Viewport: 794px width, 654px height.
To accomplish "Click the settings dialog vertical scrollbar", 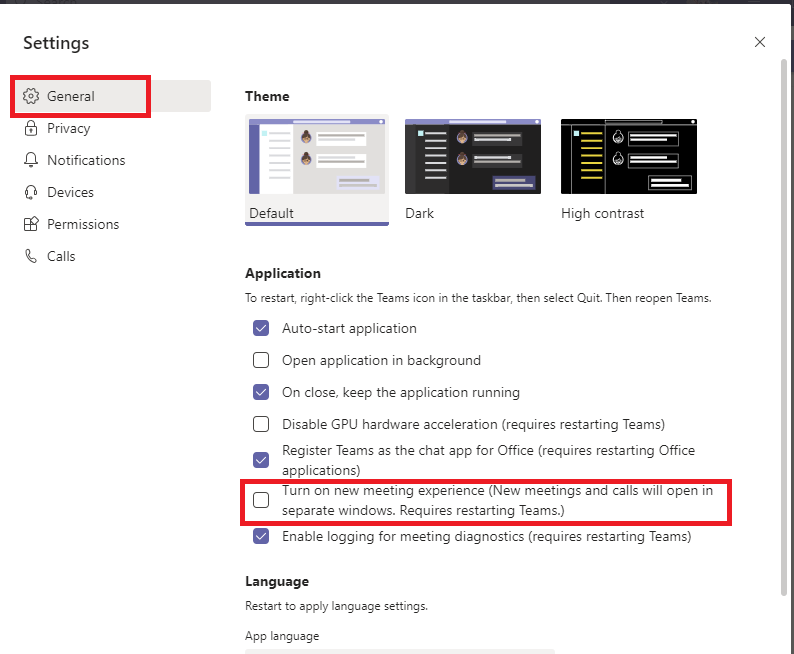I will pyautogui.click(x=784, y=328).
